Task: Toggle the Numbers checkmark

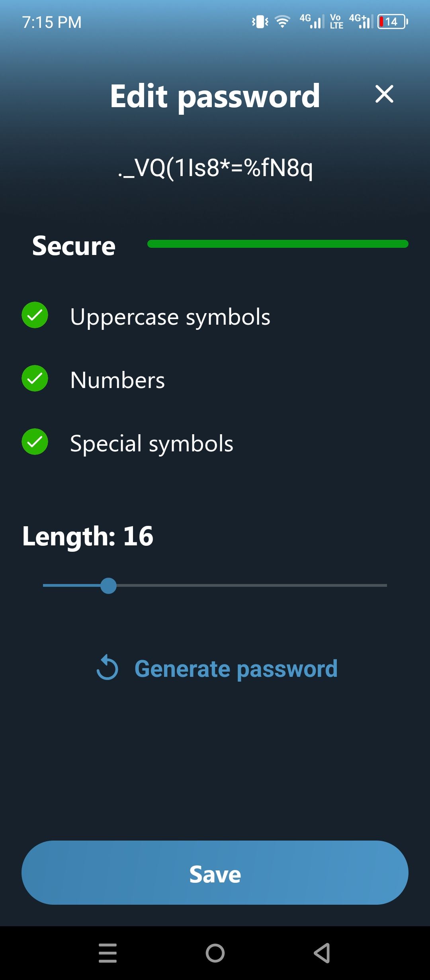Action: pyautogui.click(x=35, y=378)
